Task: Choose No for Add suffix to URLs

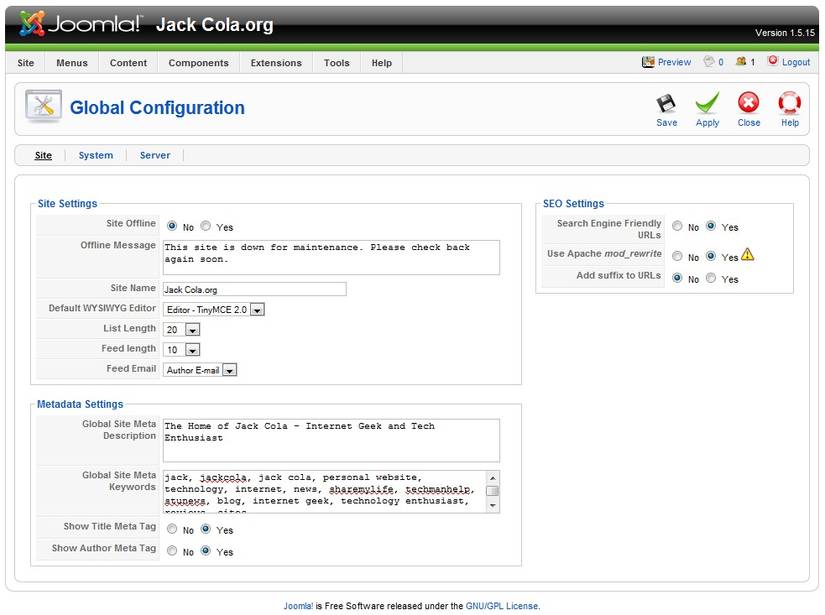Action: (677, 278)
